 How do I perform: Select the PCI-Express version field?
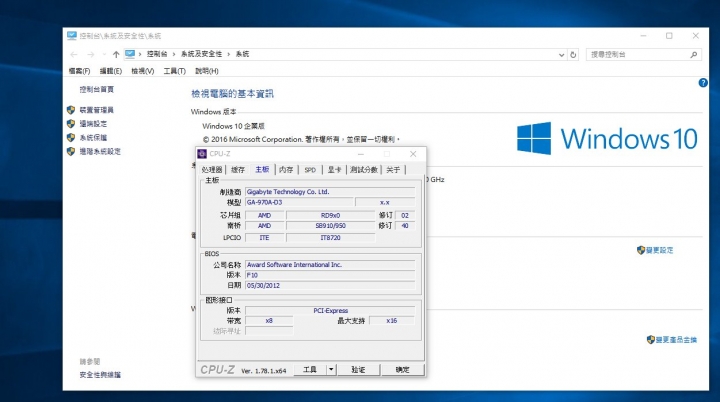330,311
